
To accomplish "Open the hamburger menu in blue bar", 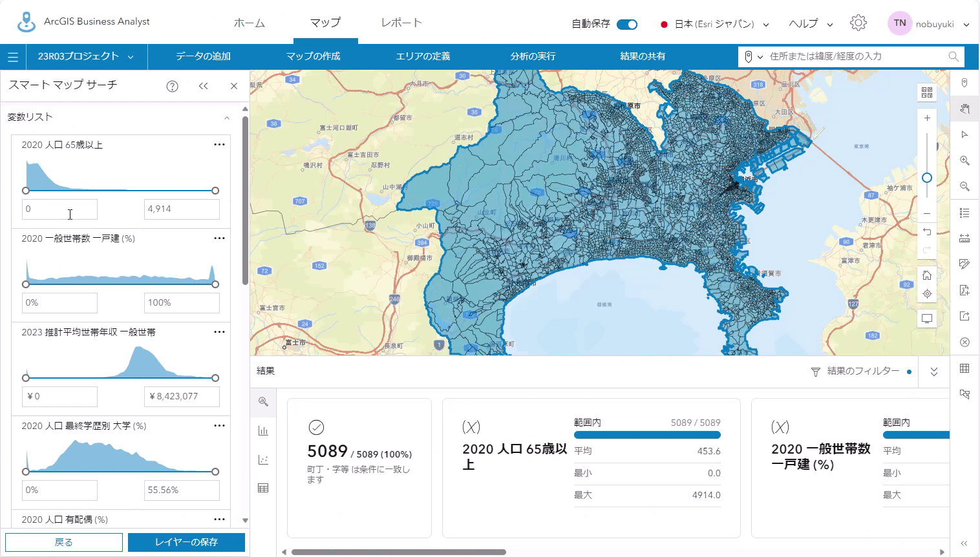I will (x=13, y=57).
